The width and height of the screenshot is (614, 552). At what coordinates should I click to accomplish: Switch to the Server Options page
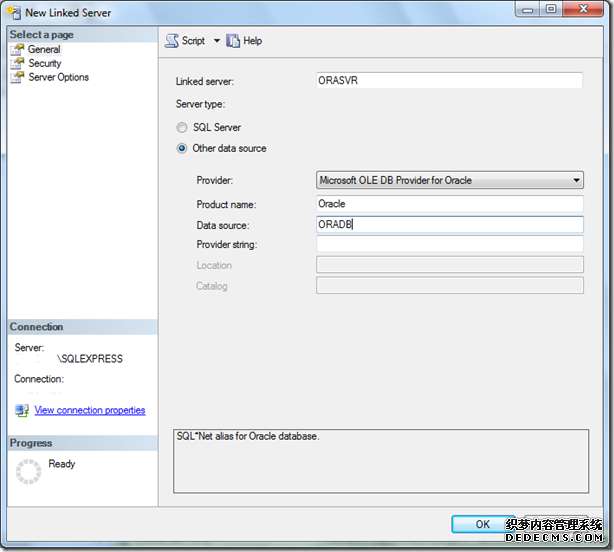click(58, 77)
